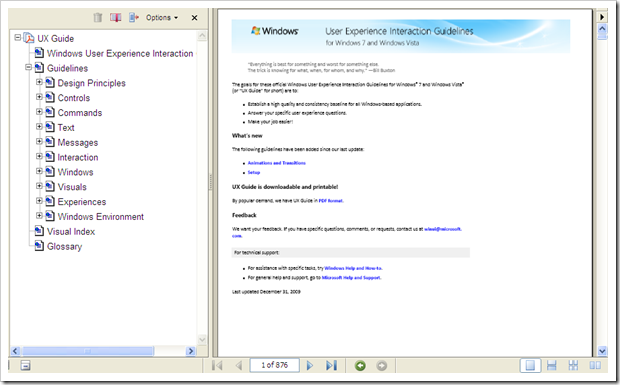Click document scroll up arrow

602,28
